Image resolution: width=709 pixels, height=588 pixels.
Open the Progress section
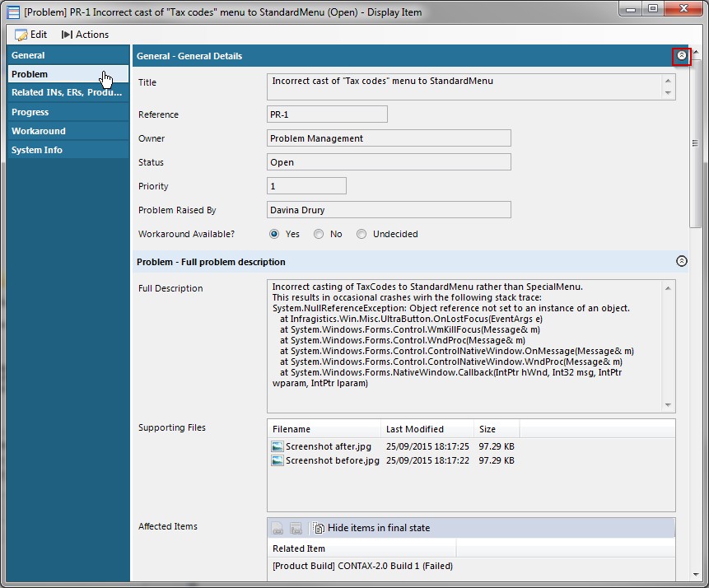(x=68, y=112)
